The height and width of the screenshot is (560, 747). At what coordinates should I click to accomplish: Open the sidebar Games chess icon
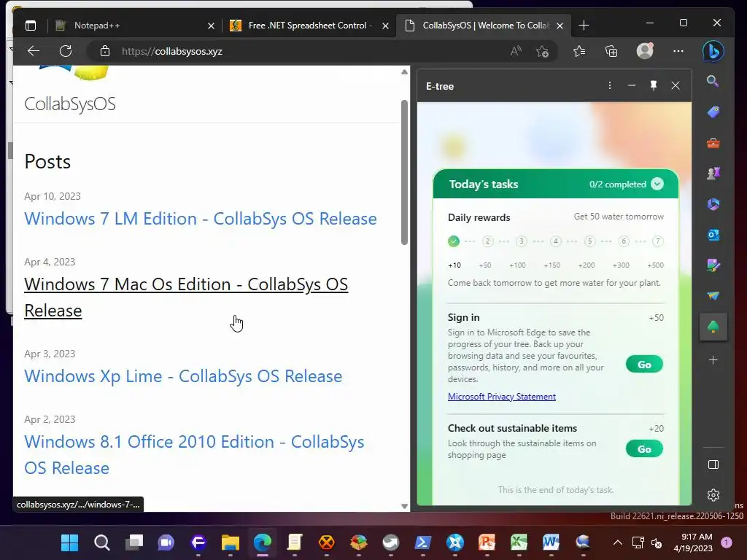click(713, 174)
